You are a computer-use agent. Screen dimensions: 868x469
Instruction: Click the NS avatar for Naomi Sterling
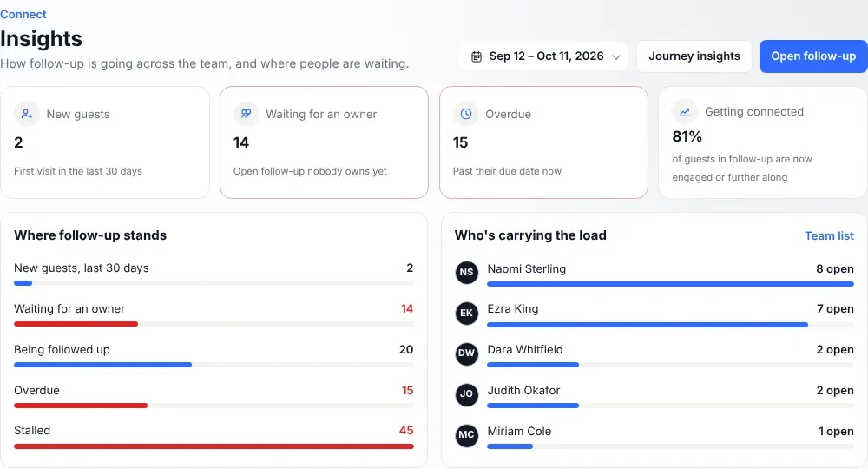pyautogui.click(x=467, y=272)
